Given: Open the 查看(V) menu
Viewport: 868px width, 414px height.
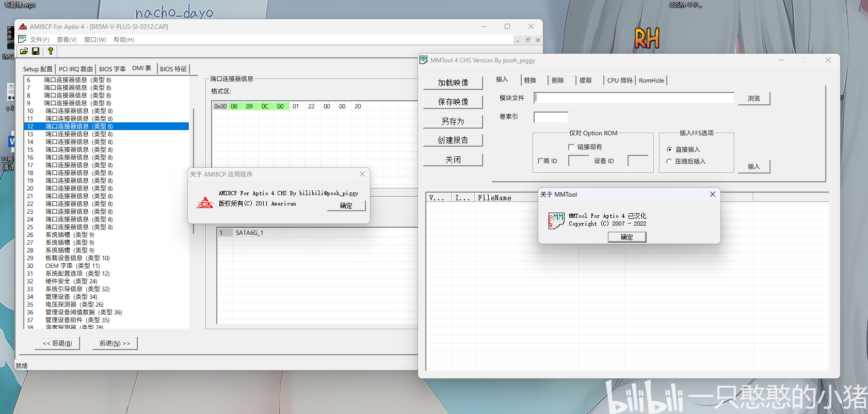Looking at the screenshot, I should tap(67, 40).
